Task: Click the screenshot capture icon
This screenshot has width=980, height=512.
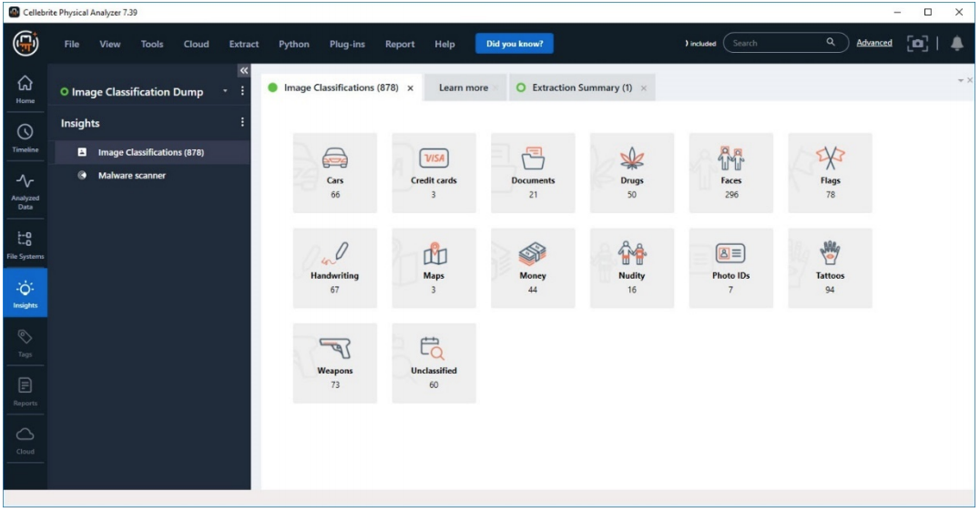Action: pyautogui.click(x=917, y=43)
